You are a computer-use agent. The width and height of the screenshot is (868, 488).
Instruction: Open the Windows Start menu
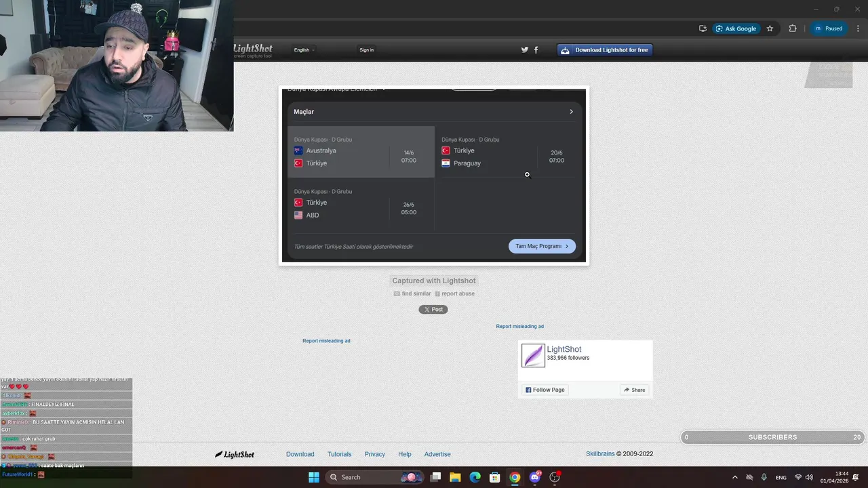click(314, 477)
